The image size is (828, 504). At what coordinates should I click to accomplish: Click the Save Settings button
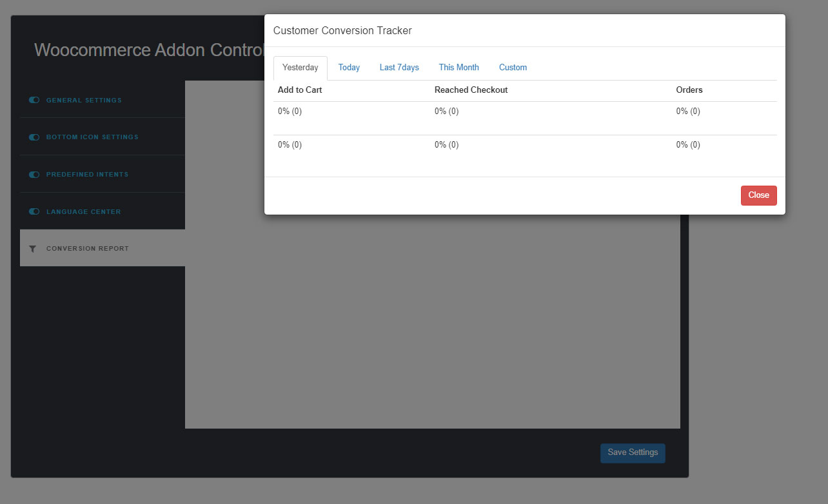click(x=633, y=452)
